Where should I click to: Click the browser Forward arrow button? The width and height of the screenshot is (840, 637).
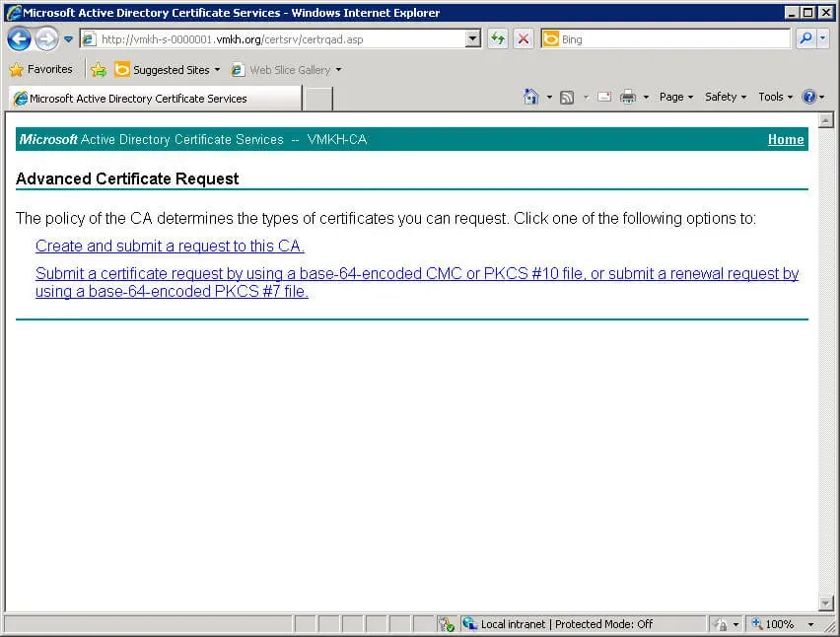[47, 39]
